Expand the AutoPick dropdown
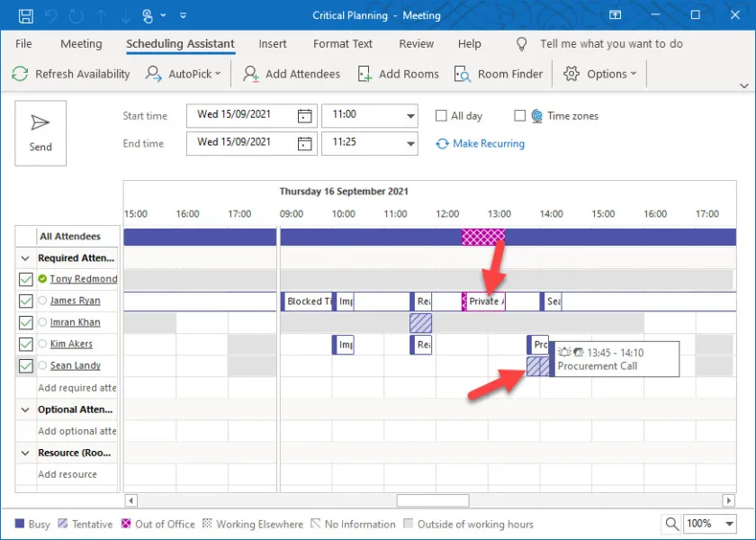 (184, 74)
